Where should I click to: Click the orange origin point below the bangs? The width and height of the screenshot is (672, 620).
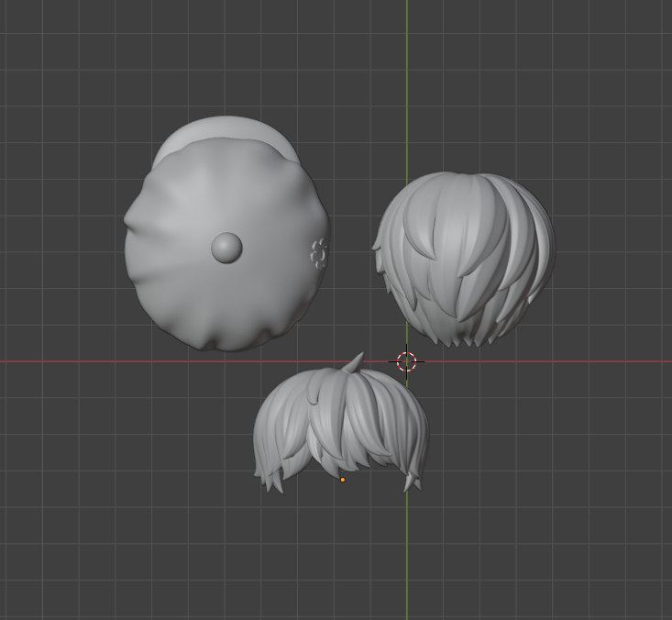click(343, 479)
